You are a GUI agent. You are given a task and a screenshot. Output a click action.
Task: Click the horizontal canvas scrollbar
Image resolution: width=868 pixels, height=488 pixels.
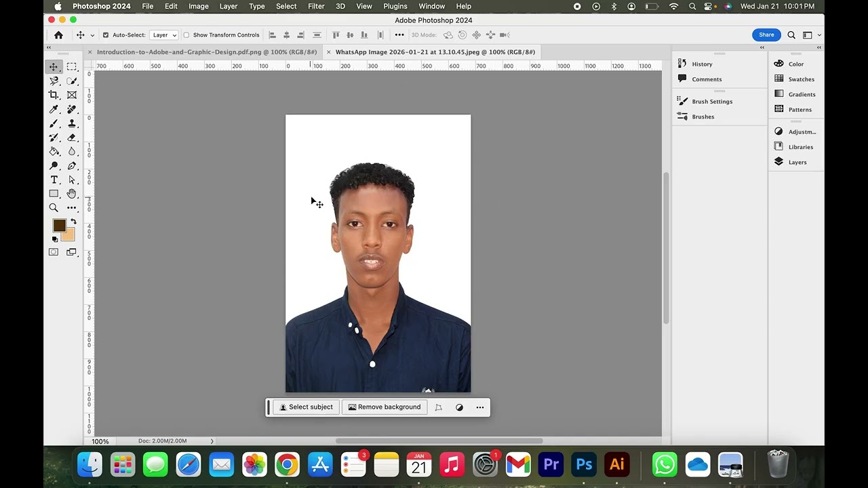tap(439, 441)
